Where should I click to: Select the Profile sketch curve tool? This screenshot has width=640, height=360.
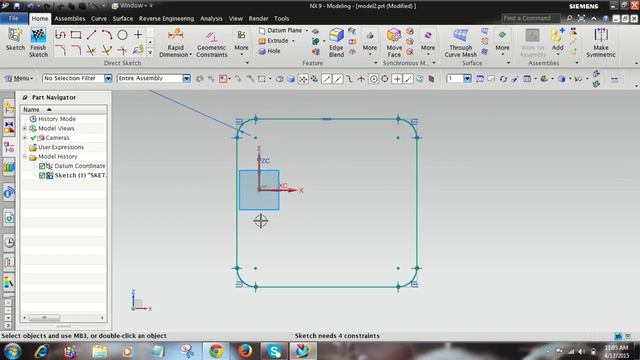(x=60, y=35)
